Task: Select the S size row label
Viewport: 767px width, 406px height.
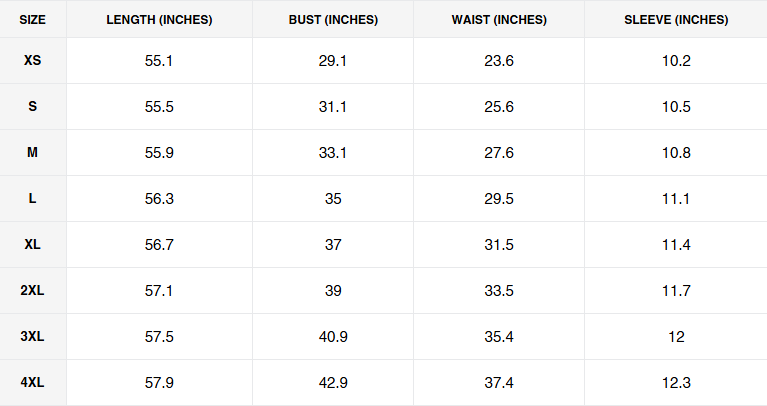Action: (33, 107)
